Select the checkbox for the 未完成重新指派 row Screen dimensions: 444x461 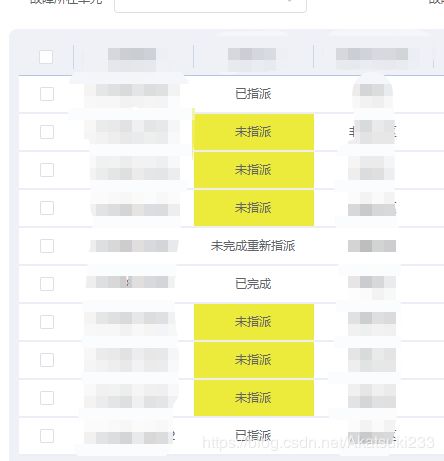[47, 246]
